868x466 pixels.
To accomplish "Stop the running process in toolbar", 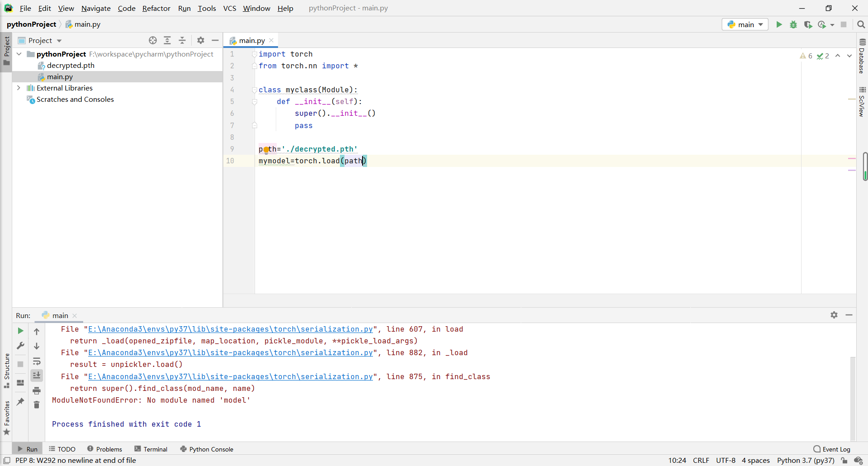I will point(844,24).
